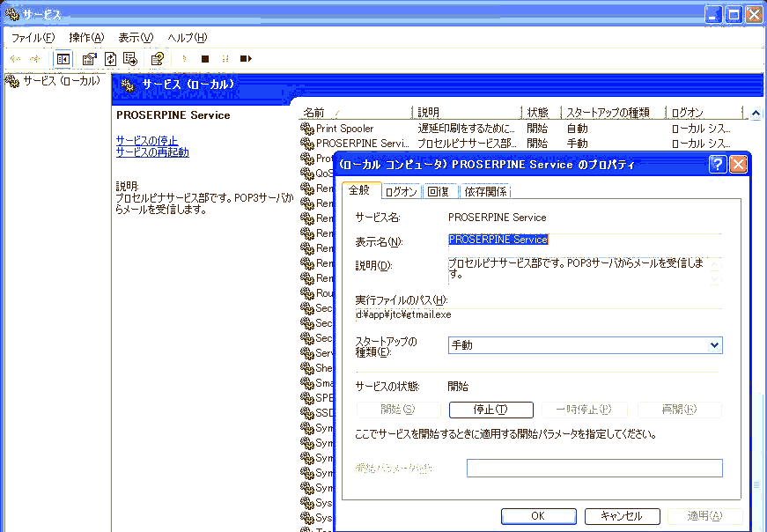Click the Restart Service toolbar icon
Screen dimensions: 767x532
(x=246, y=59)
